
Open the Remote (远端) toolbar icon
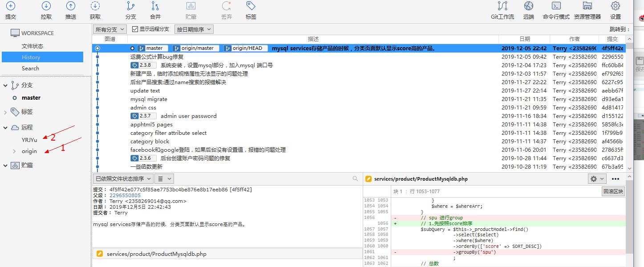(x=528, y=6)
